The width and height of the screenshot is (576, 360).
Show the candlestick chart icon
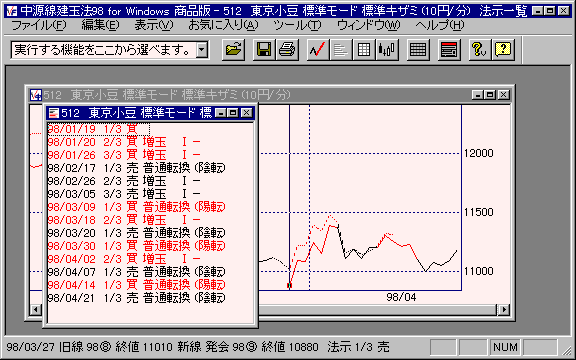tap(387, 50)
